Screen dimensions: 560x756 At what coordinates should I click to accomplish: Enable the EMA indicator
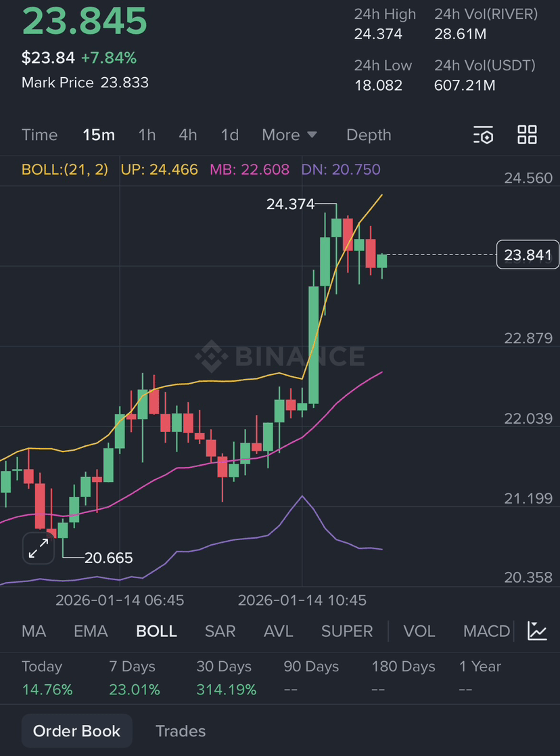click(x=91, y=631)
